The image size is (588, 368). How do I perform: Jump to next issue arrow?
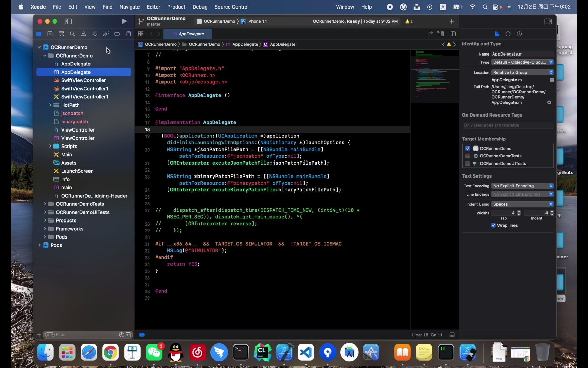pyautogui.click(x=454, y=44)
